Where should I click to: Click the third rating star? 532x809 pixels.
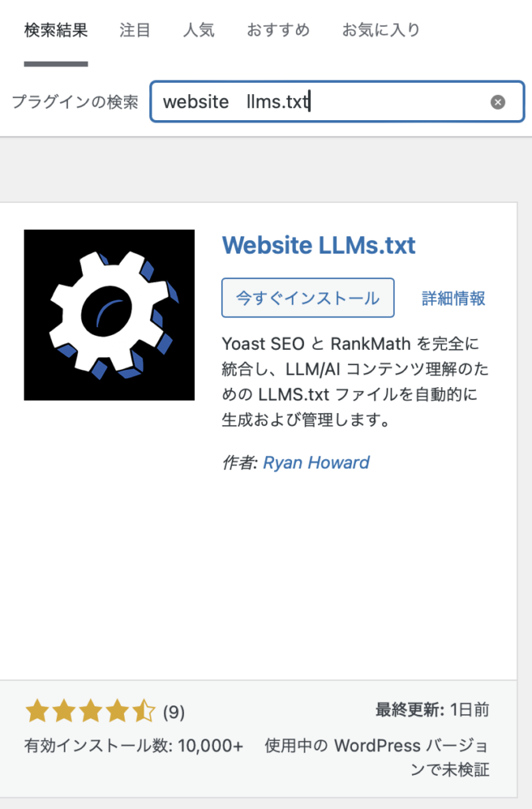pos(91,711)
